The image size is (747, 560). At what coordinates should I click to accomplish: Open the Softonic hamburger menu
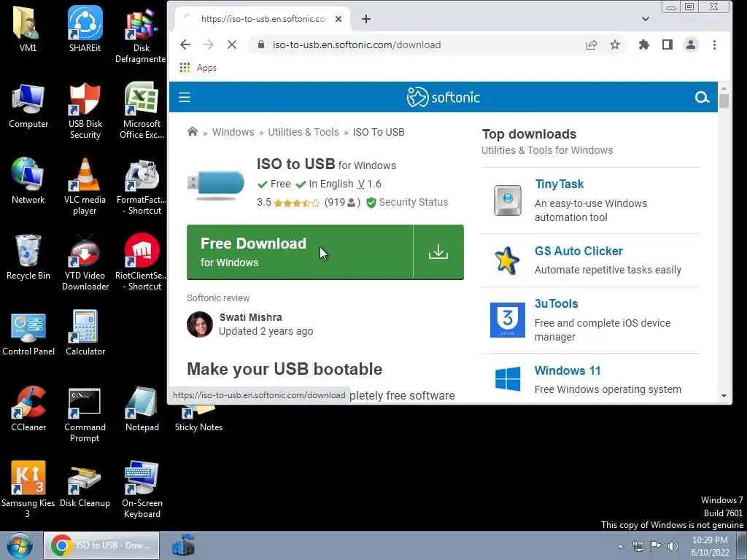click(185, 98)
